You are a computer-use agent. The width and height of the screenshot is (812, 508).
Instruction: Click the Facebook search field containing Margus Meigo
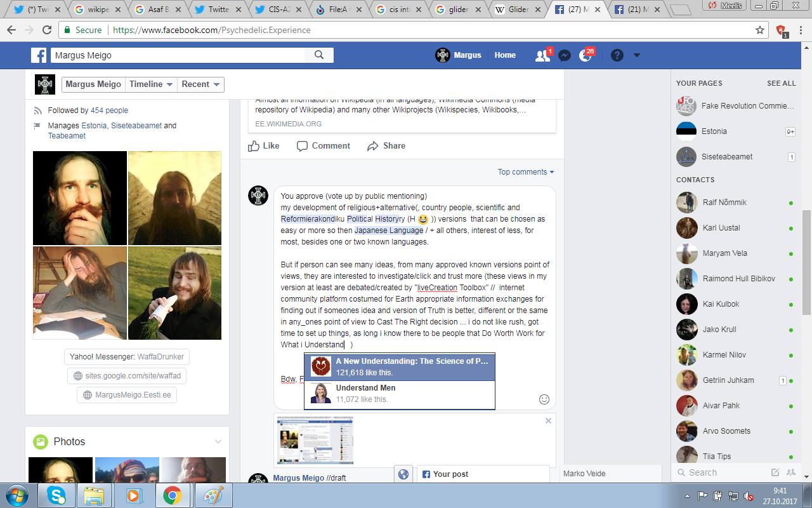[x=178, y=55]
